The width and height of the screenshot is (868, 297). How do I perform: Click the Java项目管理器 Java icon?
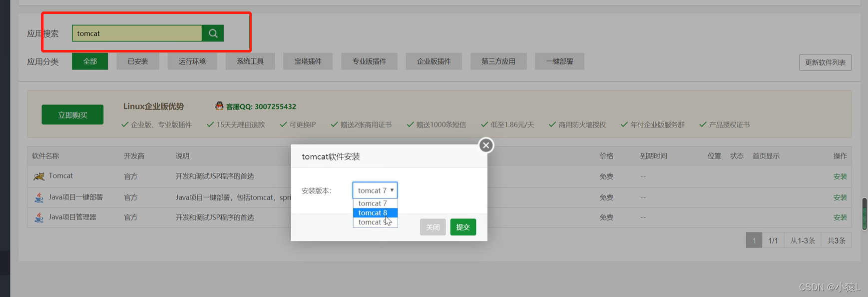tap(39, 217)
